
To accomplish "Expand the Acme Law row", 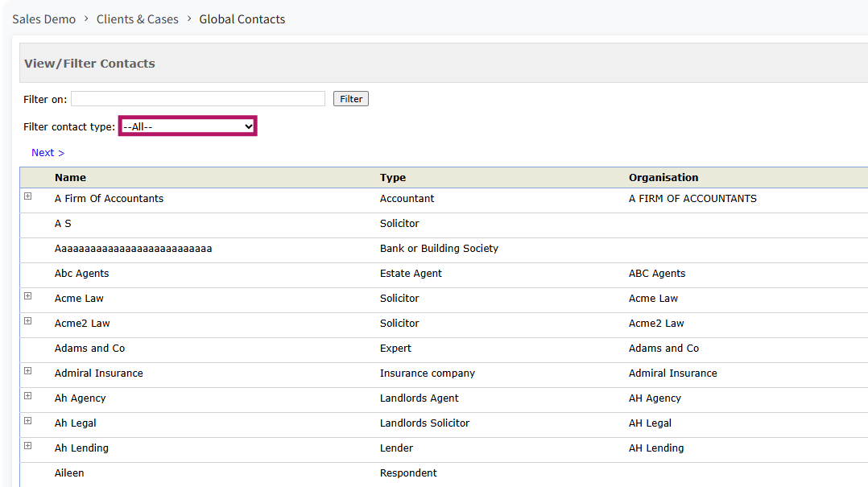I will [x=27, y=295].
